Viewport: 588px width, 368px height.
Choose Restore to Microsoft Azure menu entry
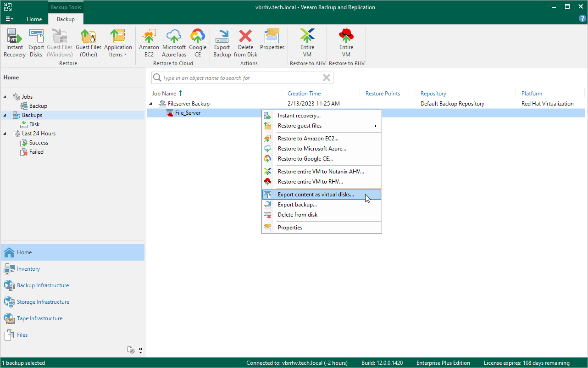click(322, 149)
